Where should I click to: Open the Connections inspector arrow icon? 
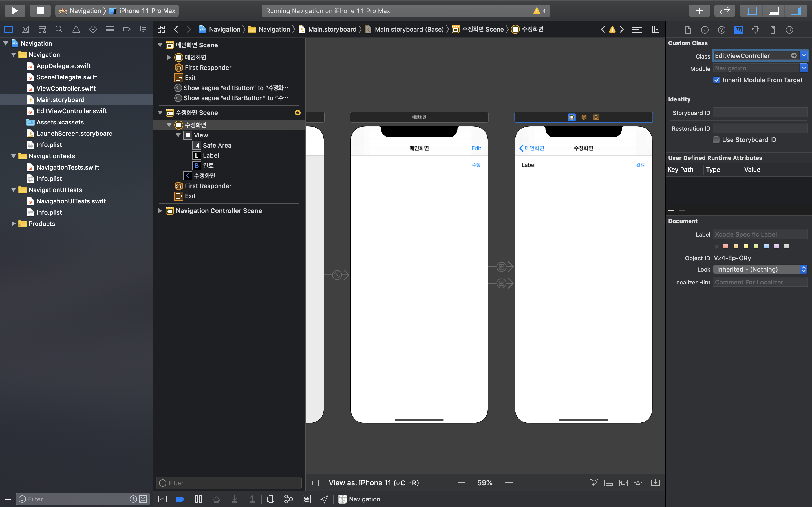[x=789, y=30]
